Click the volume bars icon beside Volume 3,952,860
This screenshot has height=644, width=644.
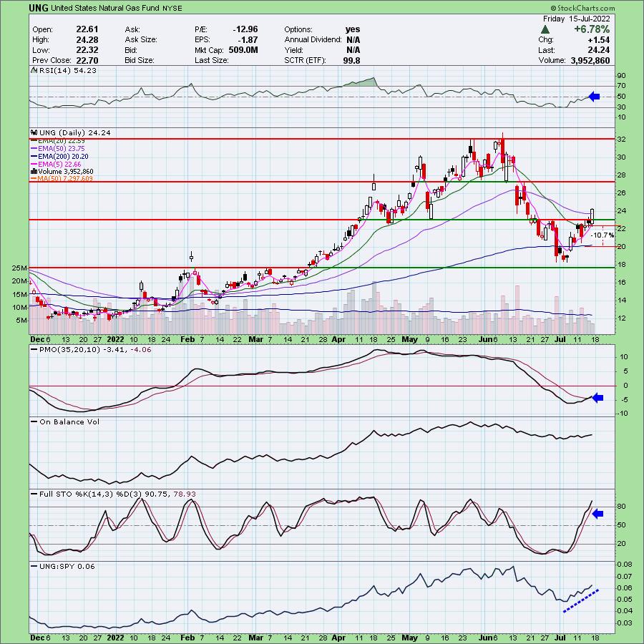[x=34, y=171]
